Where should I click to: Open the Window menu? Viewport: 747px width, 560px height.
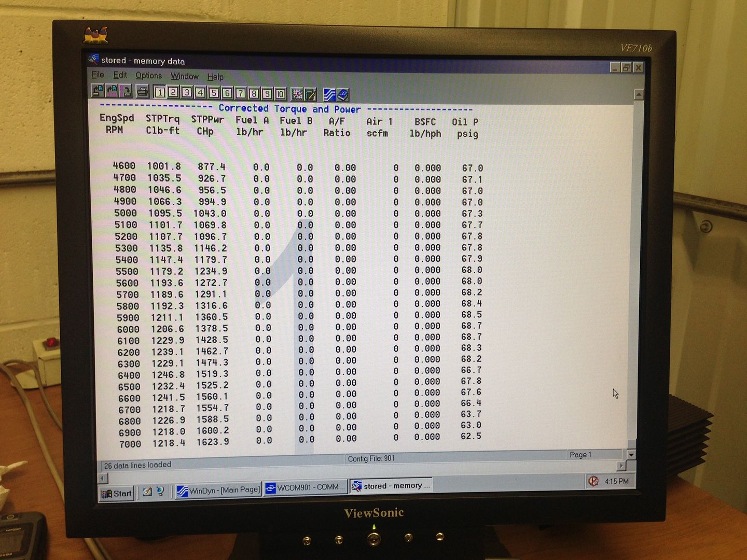point(185,76)
